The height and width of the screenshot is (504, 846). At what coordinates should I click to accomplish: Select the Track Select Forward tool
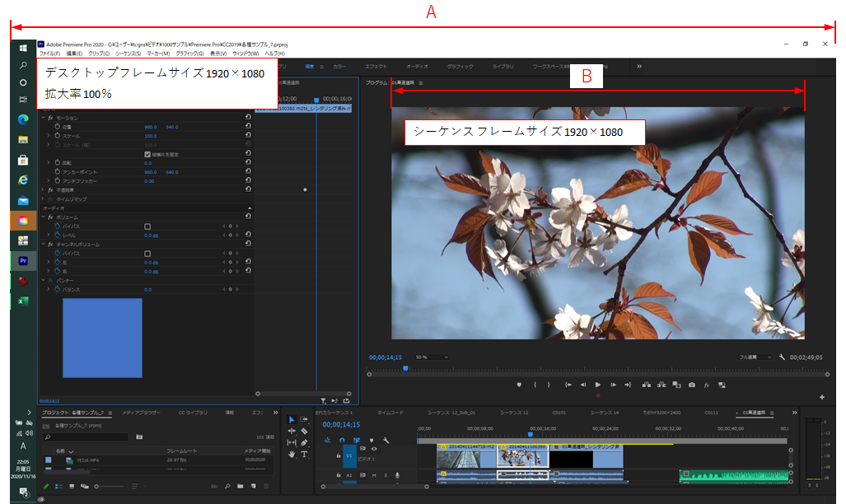[x=305, y=418]
